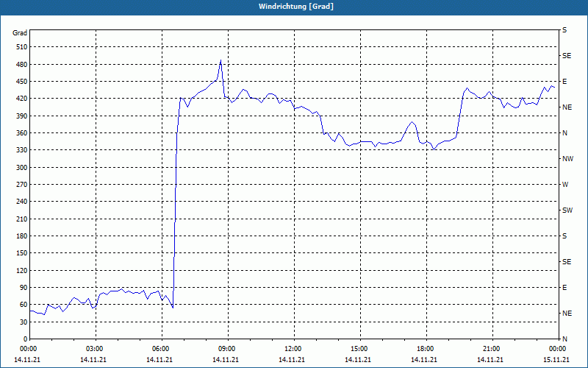Select the 330 y-axis label
The width and height of the screenshot is (588, 368).
click(22, 150)
